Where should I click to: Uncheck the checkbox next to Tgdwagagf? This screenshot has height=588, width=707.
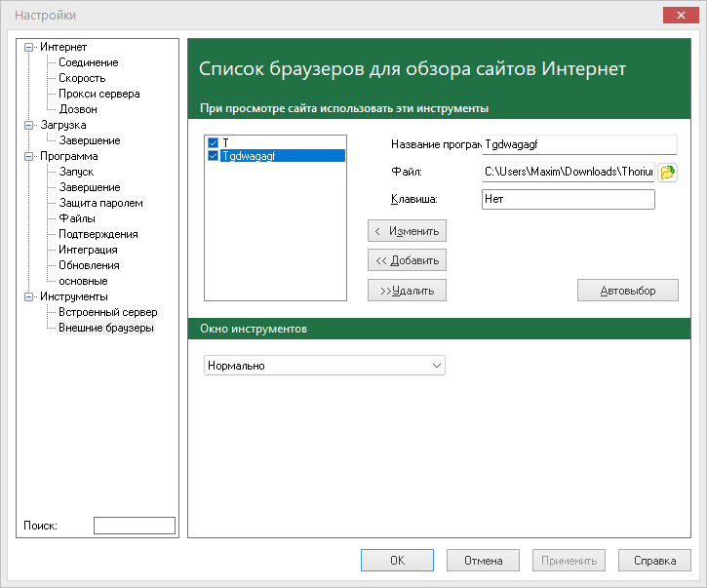(214, 156)
